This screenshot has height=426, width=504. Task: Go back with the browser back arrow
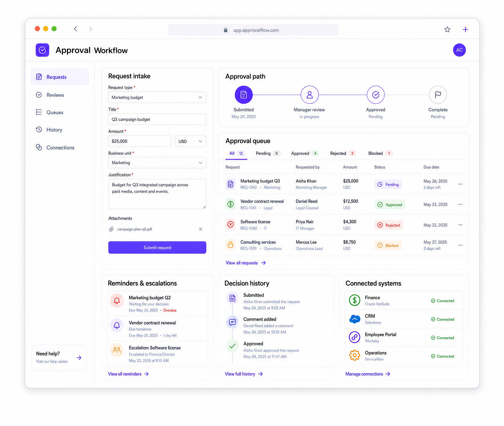(76, 29)
